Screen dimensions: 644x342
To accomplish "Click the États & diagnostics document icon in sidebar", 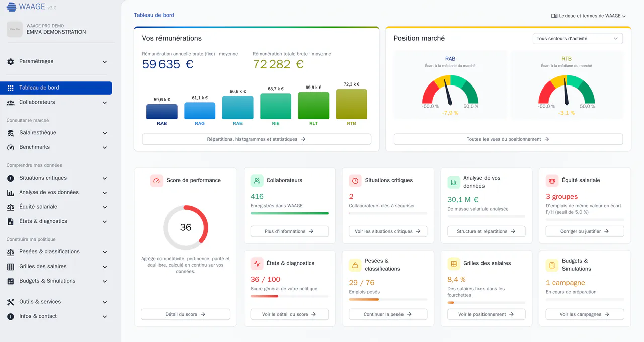I will (x=11, y=222).
